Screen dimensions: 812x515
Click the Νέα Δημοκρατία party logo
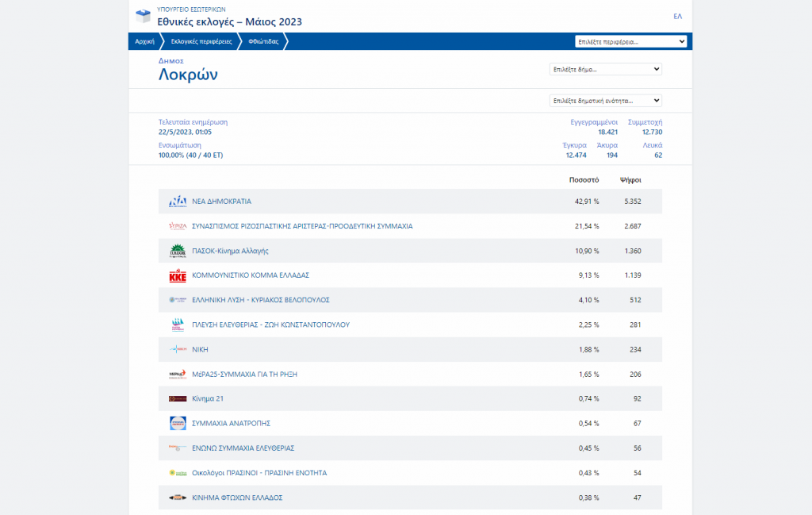click(178, 202)
